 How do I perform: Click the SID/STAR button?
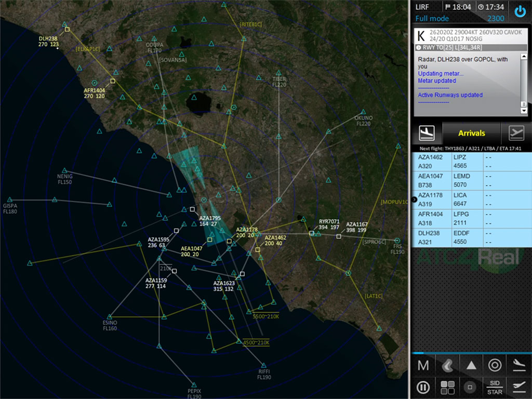[x=495, y=388]
